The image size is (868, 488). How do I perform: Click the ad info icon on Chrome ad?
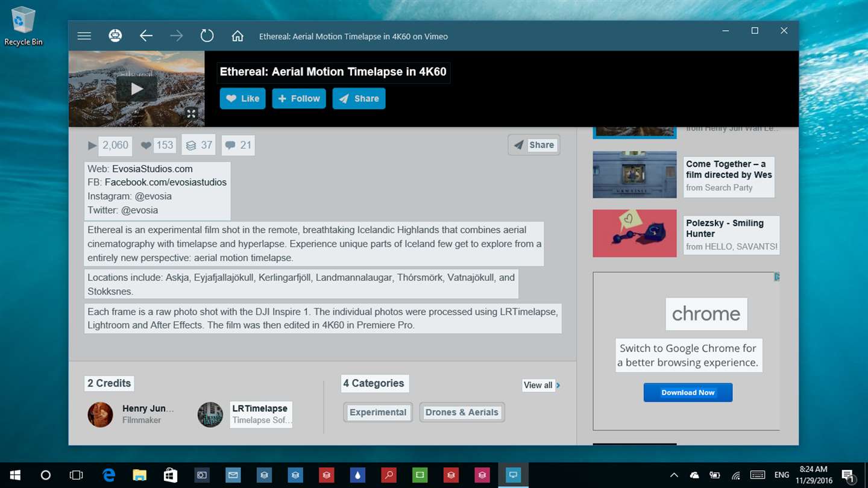(777, 277)
